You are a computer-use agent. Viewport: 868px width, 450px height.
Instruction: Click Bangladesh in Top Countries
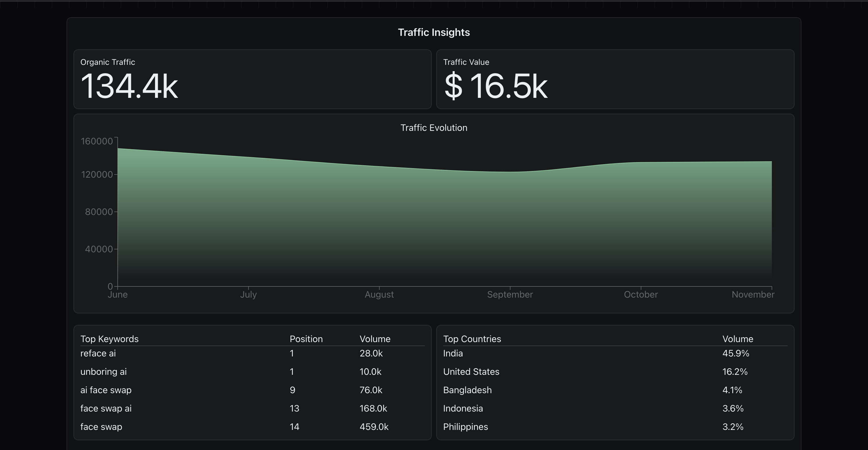point(467,390)
